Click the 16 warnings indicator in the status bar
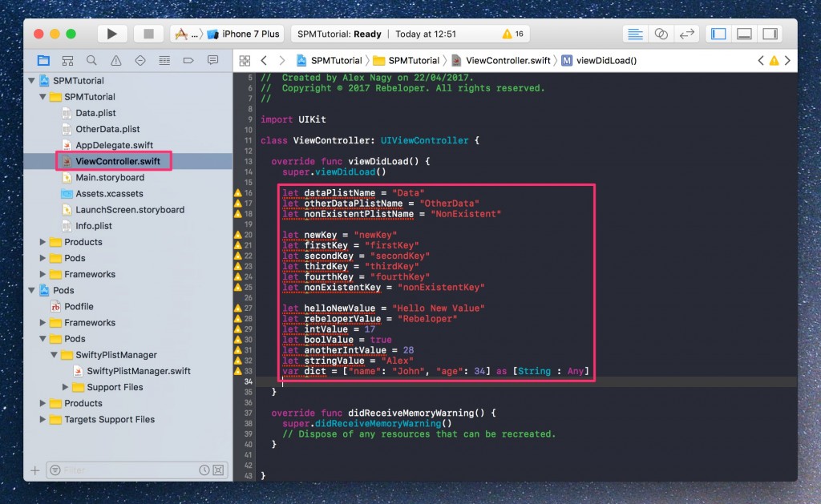The image size is (821, 504). coord(513,34)
